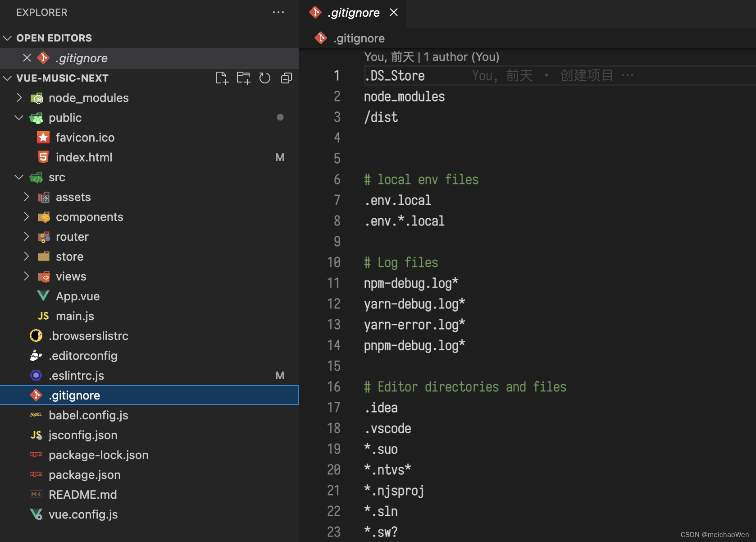Image resolution: width=756 pixels, height=542 pixels.
Task: Click the '.vscode' entry in the editor
Action: [x=387, y=428]
